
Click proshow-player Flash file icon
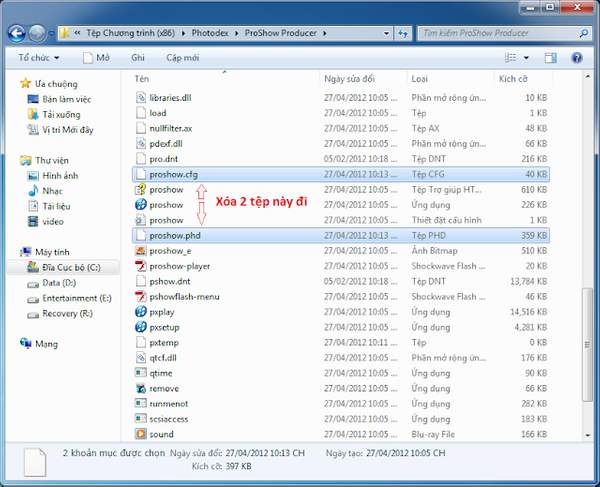pyautogui.click(x=141, y=266)
